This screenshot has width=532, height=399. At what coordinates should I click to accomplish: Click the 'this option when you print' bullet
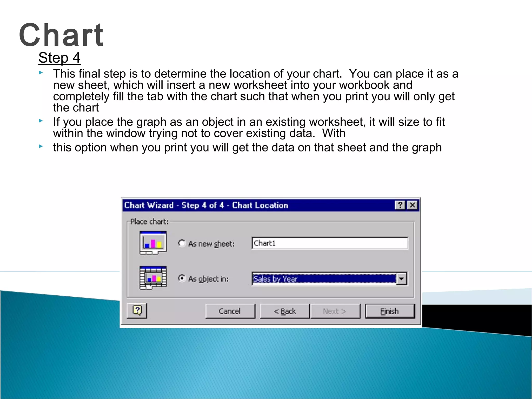(247, 148)
